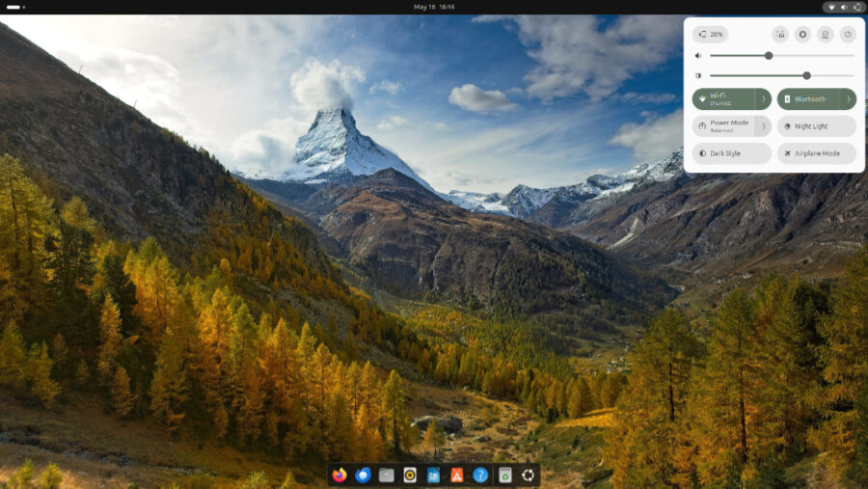The width and height of the screenshot is (868, 489).
Task: Open the clock showing May 16
Action: [x=434, y=7]
